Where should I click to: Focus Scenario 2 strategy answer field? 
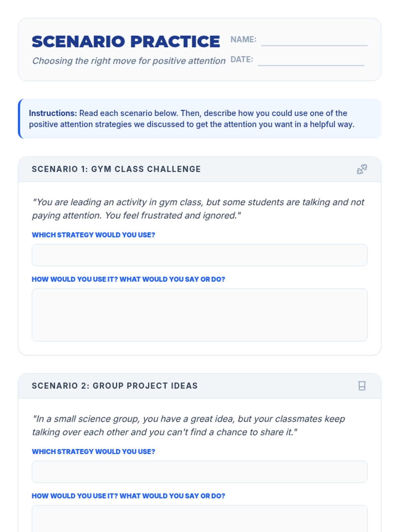click(x=199, y=471)
